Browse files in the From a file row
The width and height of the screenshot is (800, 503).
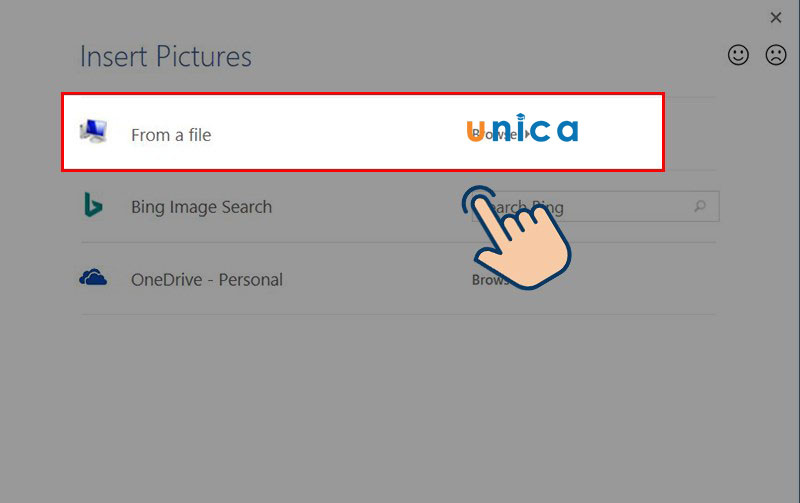[x=492, y=135]
